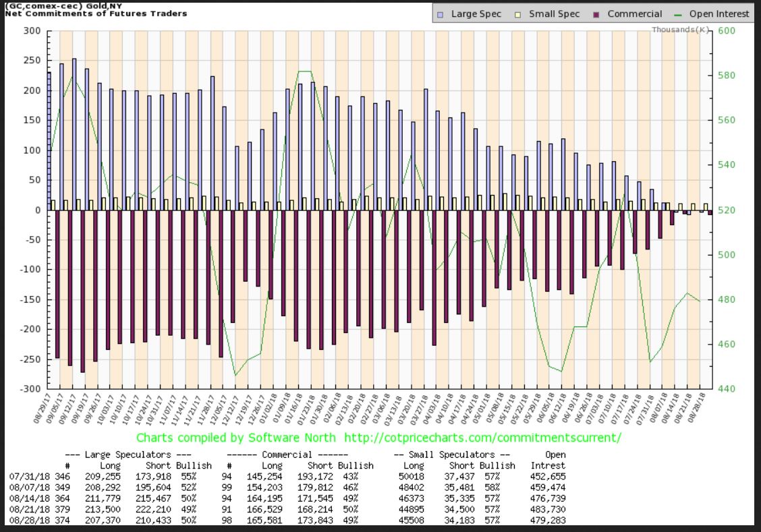The height and width of the screenshot is (532, 761).
Task: Click the 'Net Commitments of Futures Traders' subtitle
Action: click(x=94, y=13)
